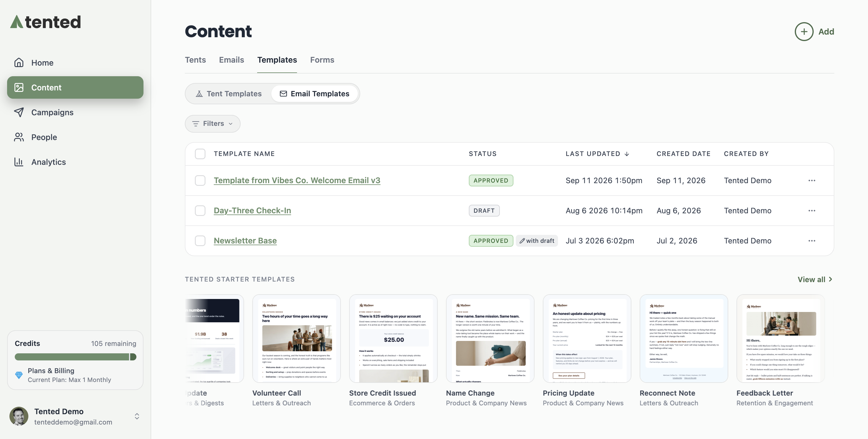Click the Credits remaining progress bar

(x=76, y=357)
